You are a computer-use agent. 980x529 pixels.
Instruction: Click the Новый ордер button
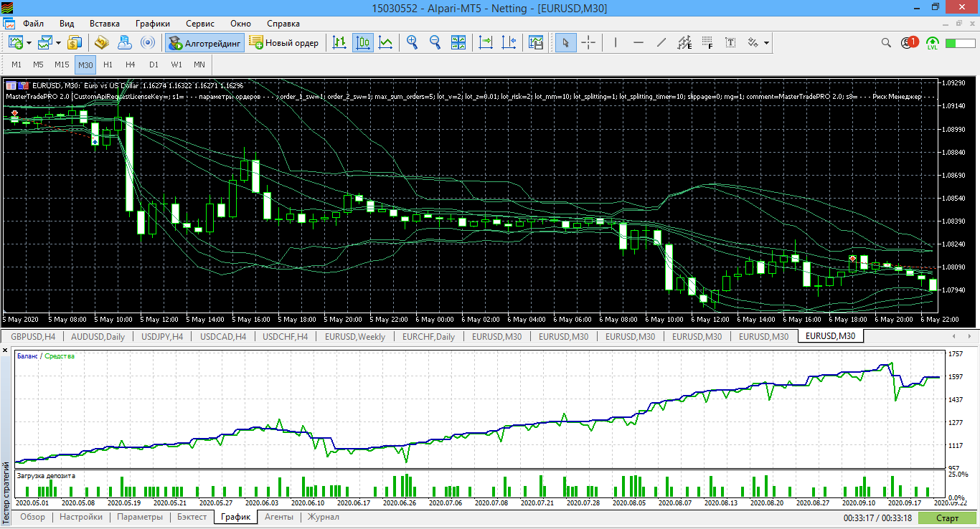(284, 43)
